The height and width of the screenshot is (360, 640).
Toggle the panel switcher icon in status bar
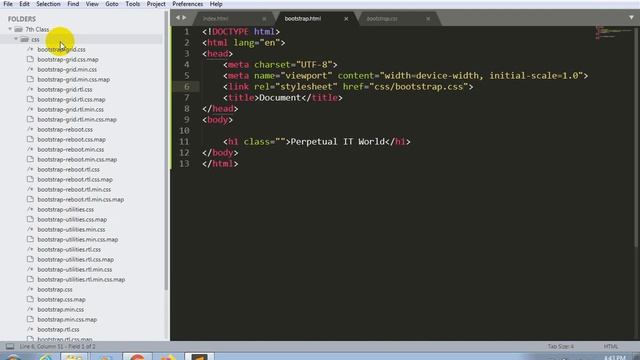(x=10, y=347)
